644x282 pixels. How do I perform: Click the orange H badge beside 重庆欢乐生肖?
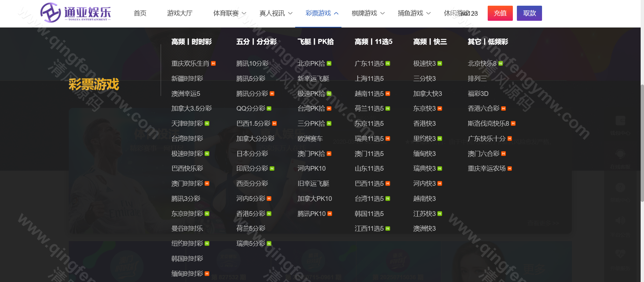pyautogui.click(x=213, y=63)
